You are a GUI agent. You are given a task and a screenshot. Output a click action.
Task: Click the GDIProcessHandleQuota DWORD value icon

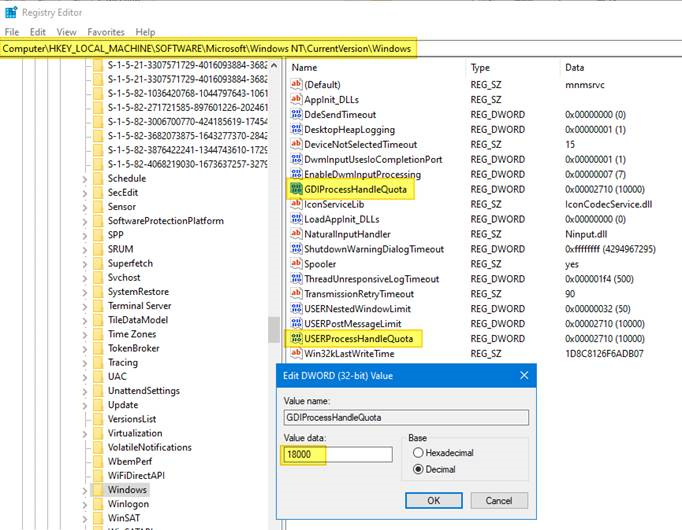pyautogui.click(x=295, y=189)
